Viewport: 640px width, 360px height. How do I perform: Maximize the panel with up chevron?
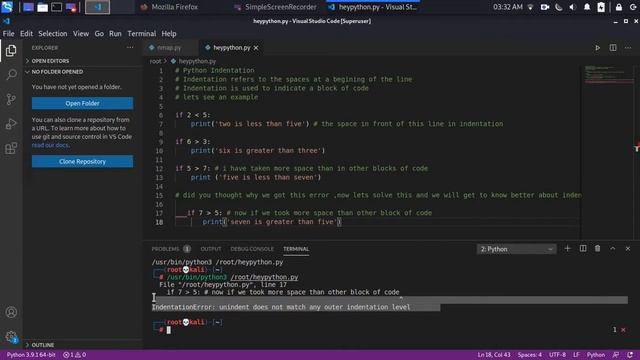coord(613,249)
